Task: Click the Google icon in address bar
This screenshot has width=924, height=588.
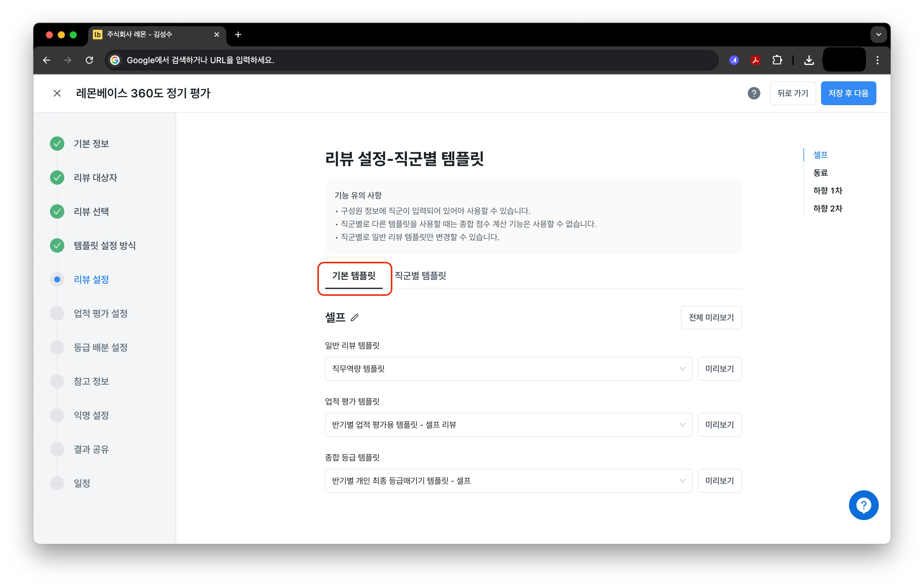Action: tap(115, 60)
